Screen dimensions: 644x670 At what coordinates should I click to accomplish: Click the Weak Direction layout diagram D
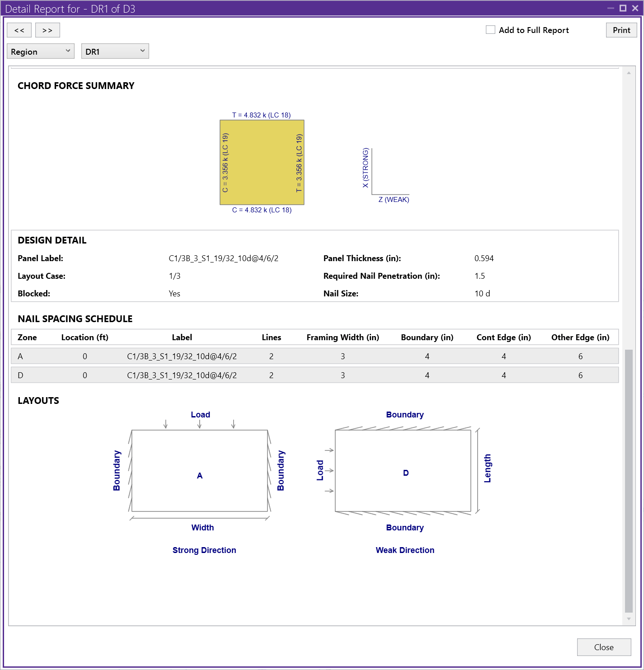[x=403, y=471]
